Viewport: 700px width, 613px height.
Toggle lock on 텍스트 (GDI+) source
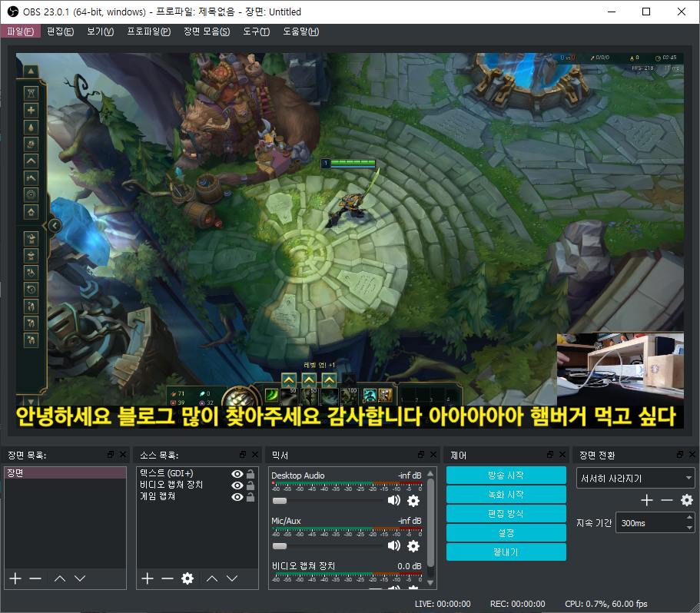(x=251, y=474)
